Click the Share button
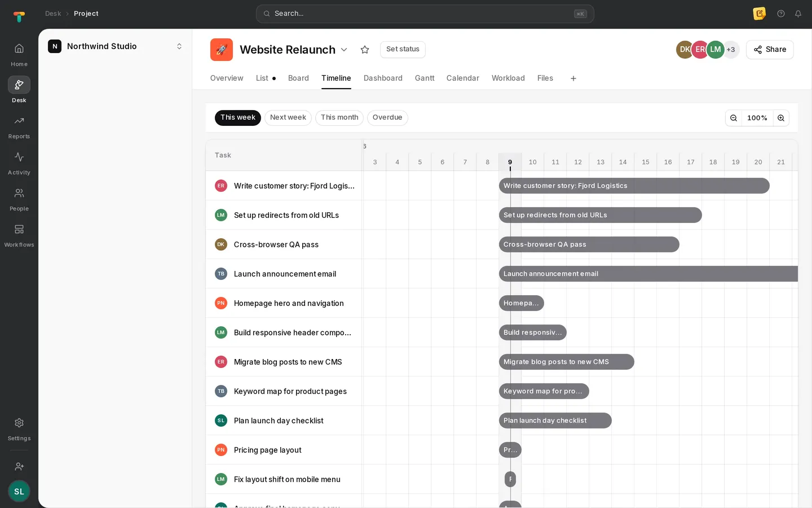The image size is (812, 508). 770,50
